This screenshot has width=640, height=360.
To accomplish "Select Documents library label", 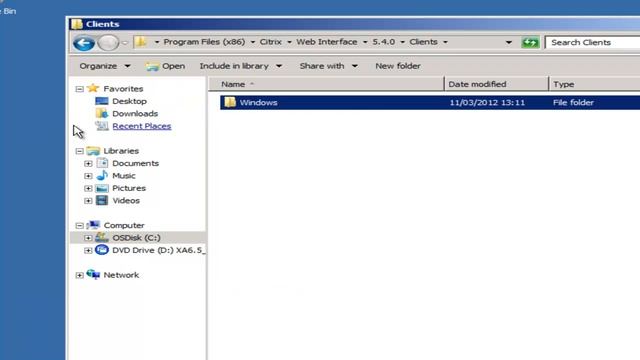I will 136,163.
